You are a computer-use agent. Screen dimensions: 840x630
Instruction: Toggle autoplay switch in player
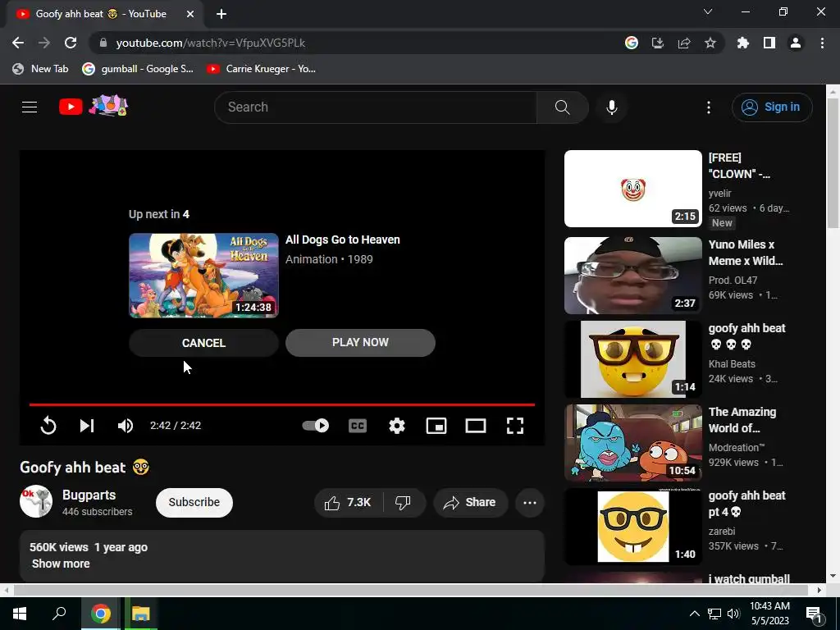(316, 426)
